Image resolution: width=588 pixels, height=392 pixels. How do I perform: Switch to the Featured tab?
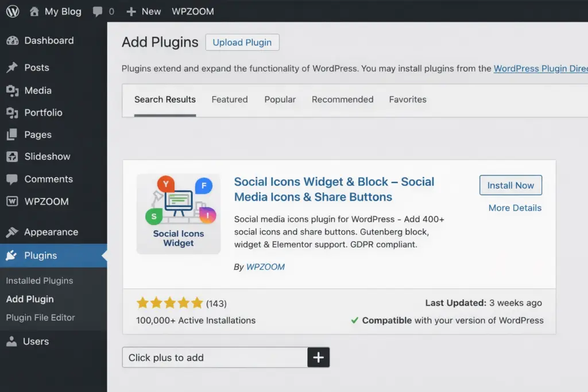point(230,100)
